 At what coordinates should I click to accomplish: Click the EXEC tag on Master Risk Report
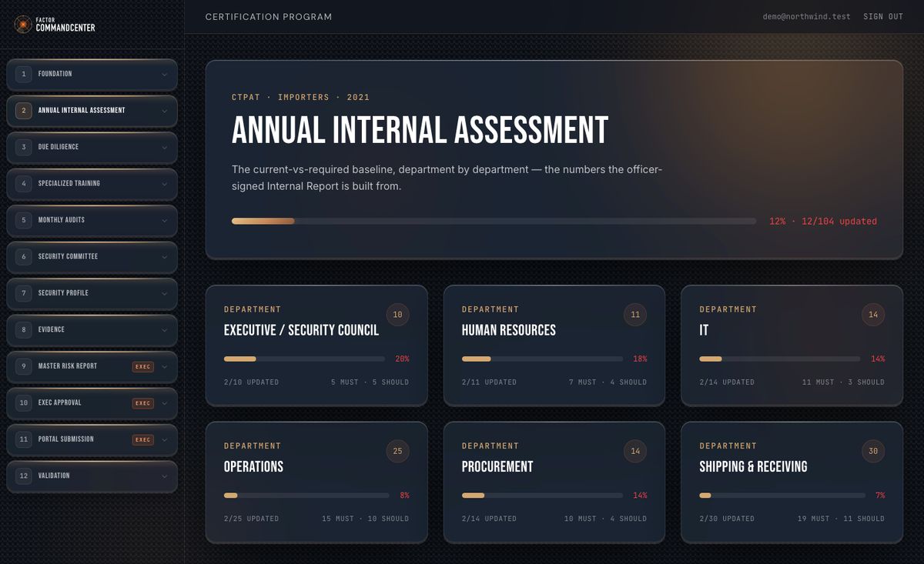point(143,367)
